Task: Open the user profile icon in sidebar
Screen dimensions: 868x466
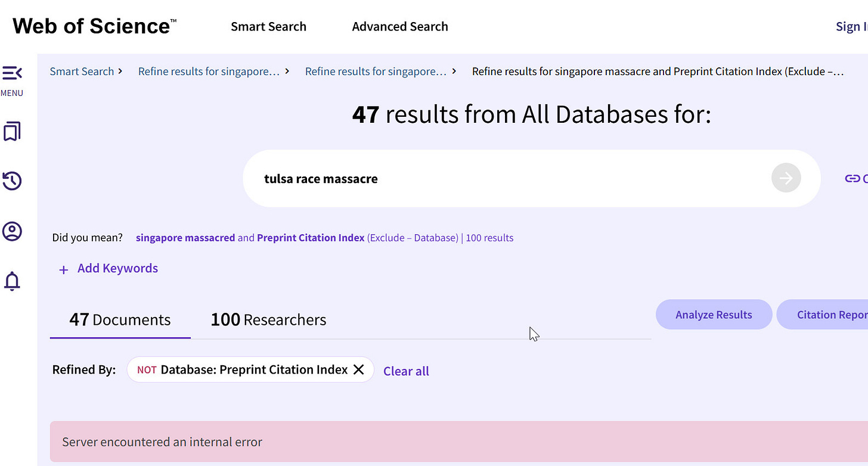Action: pos(12,231)
